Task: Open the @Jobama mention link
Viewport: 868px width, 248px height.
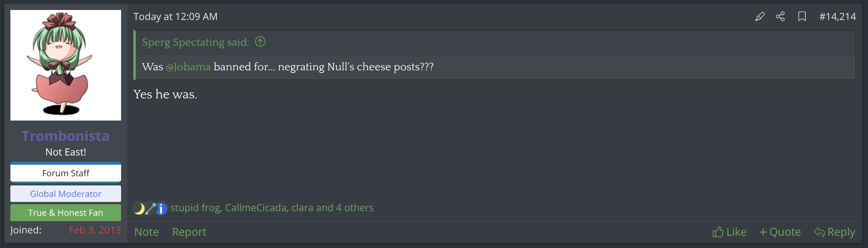Action: point(188,67)
